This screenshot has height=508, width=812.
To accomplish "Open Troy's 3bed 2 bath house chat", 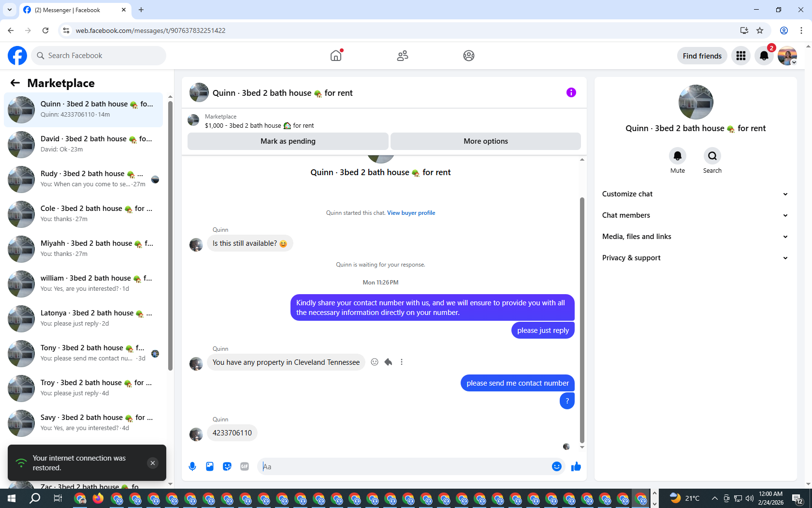I will tap(83, 388).
